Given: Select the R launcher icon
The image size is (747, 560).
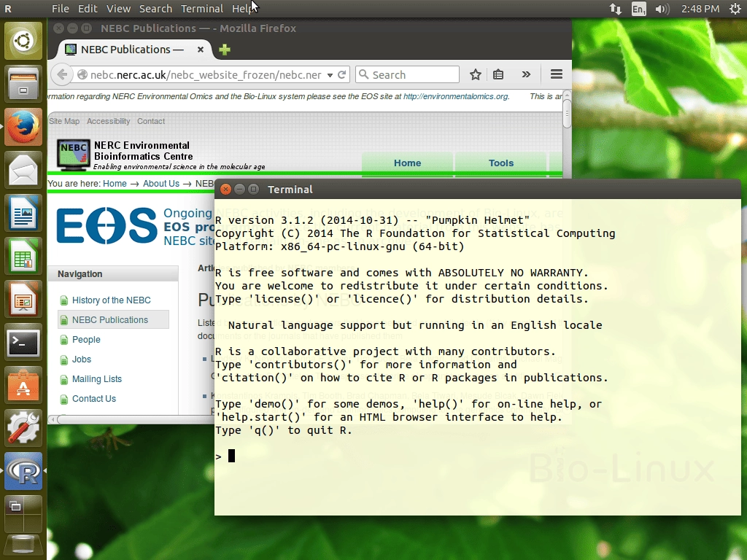Looking at the screenshot, I should click(23, 471).
